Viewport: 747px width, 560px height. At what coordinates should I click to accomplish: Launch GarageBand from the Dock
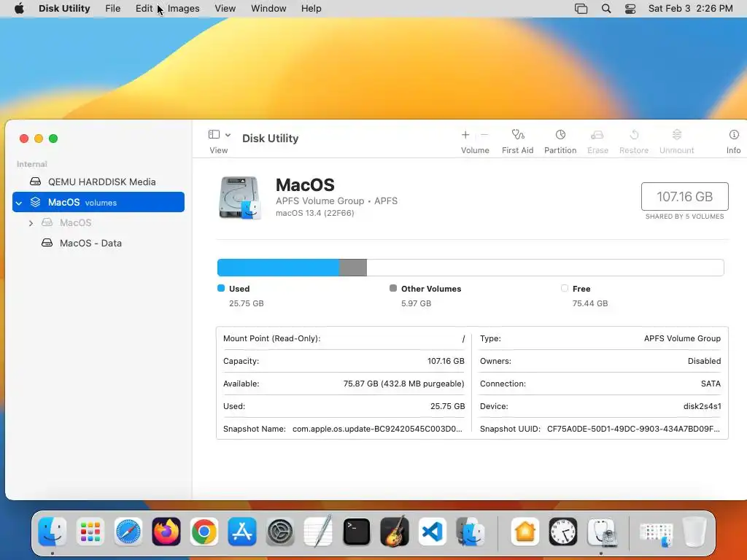(395, 531)
